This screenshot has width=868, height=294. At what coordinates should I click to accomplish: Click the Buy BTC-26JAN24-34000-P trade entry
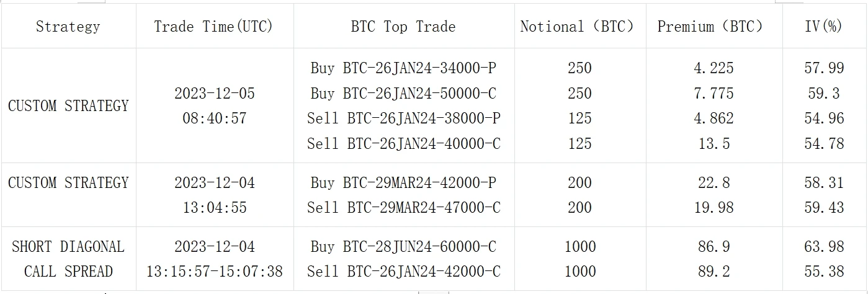[x=403, y=68]
